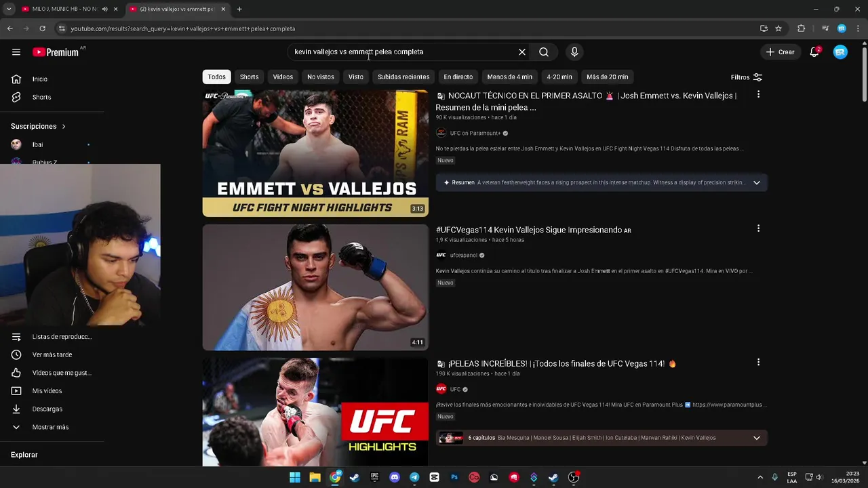The height and width of the screenshot is (488, 868).
Task: Filter results by Videos chip
Action: coord(283,77)
